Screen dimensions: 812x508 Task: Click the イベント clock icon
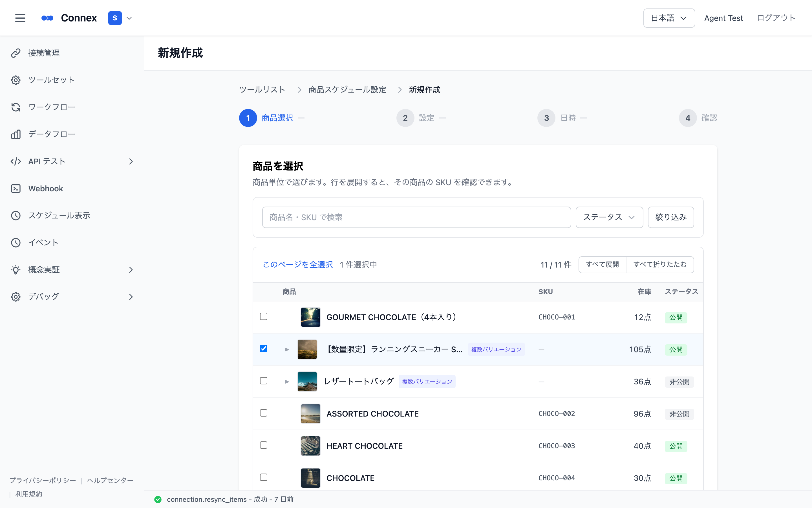click(x=16, y=243)
